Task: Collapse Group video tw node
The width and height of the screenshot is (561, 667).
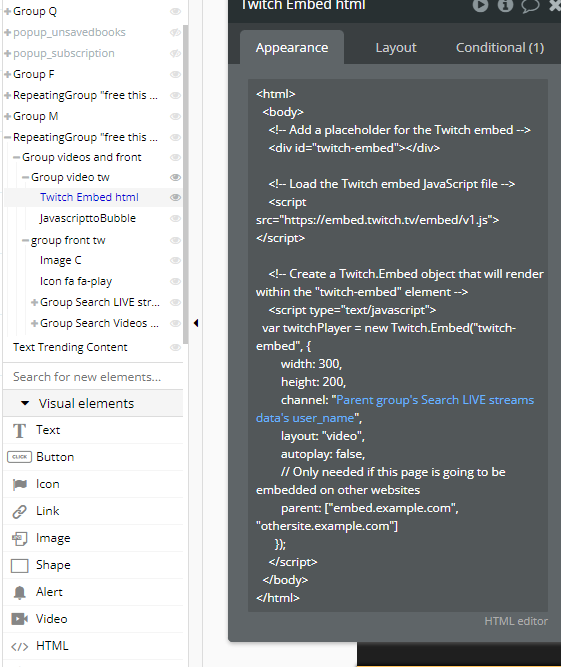Action: [25, 177]
